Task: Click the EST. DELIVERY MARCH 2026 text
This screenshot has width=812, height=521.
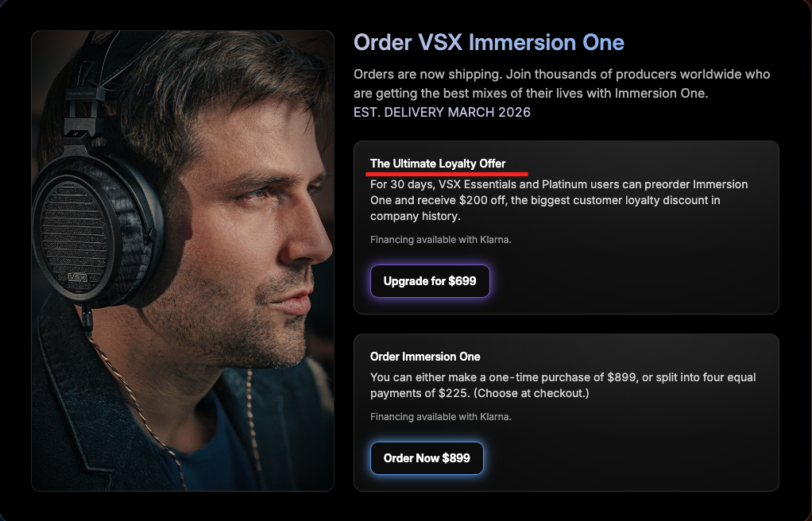Action: click(x=442, y=112)
